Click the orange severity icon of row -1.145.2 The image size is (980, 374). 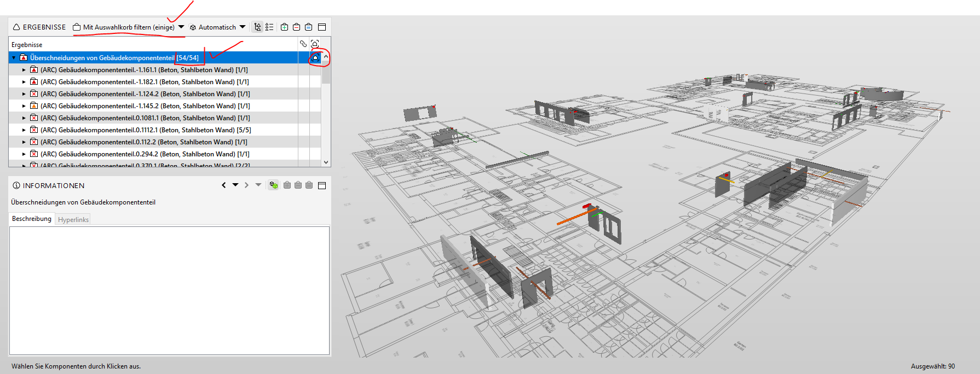(x=34, y=106)
